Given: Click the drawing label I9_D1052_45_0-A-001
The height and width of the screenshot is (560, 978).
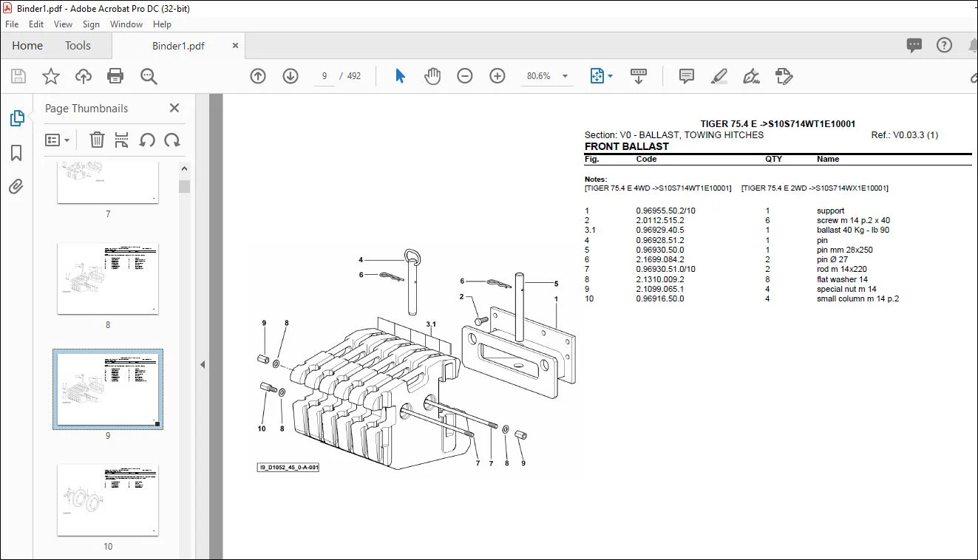Looking at the screenshot, I should click(288, 468).
